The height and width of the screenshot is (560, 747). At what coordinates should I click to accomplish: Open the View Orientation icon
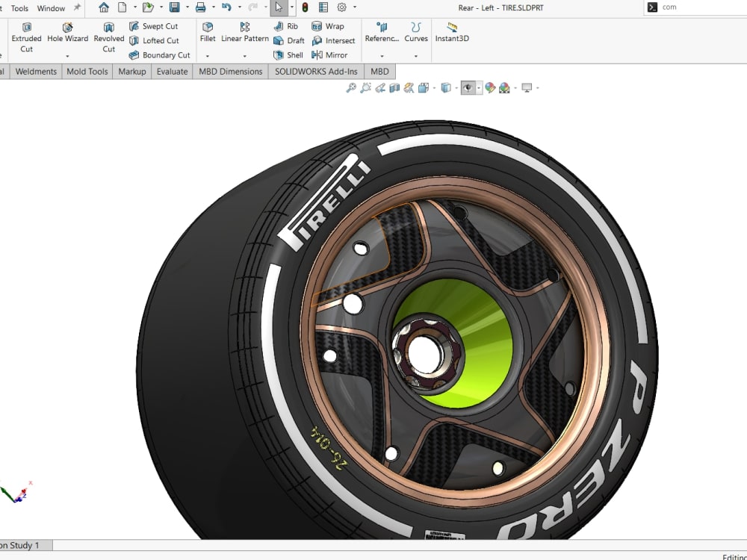[x=423, y=87]
